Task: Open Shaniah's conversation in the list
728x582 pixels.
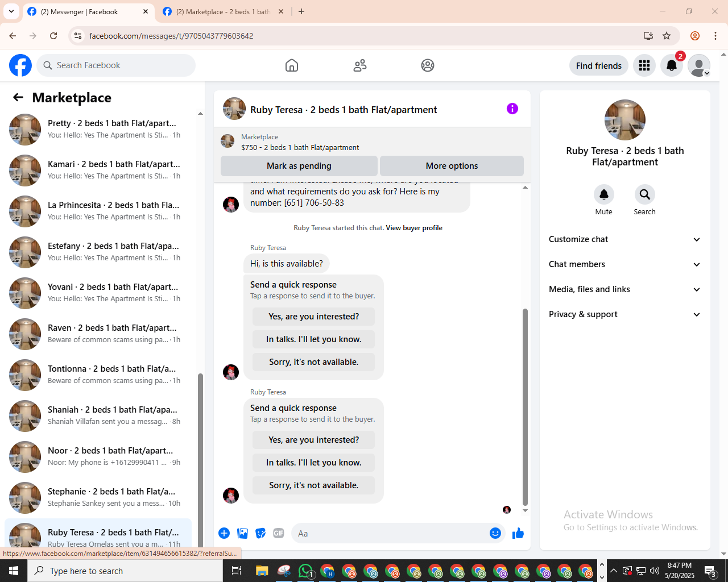Action: (98, 416)
